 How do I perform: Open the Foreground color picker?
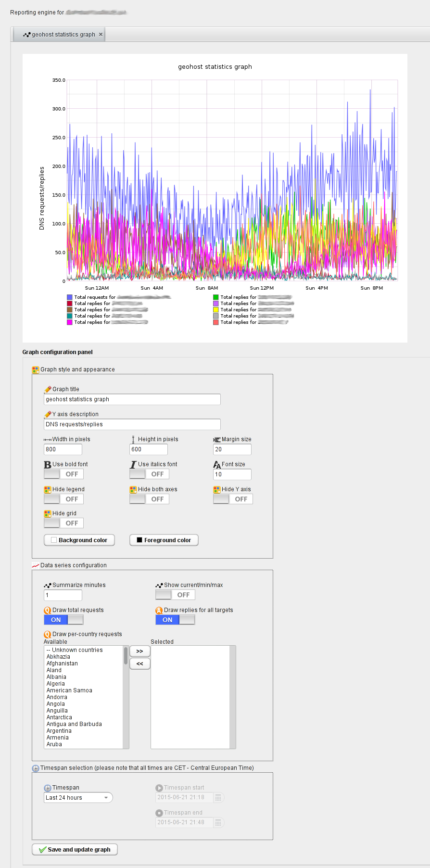click(164, 540)
